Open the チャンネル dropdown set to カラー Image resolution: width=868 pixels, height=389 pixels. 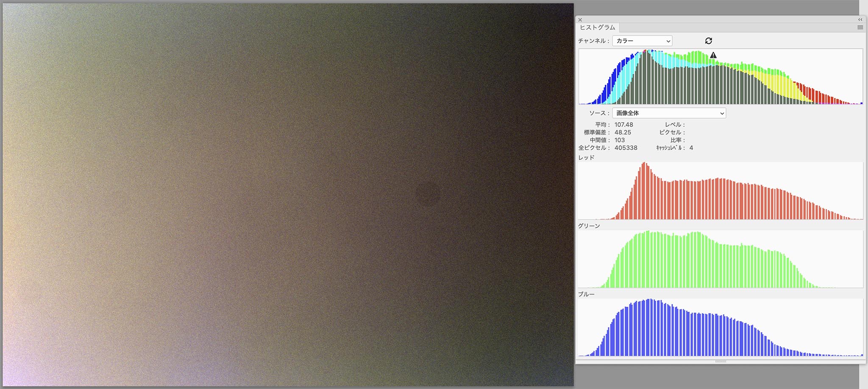[642, 41]
